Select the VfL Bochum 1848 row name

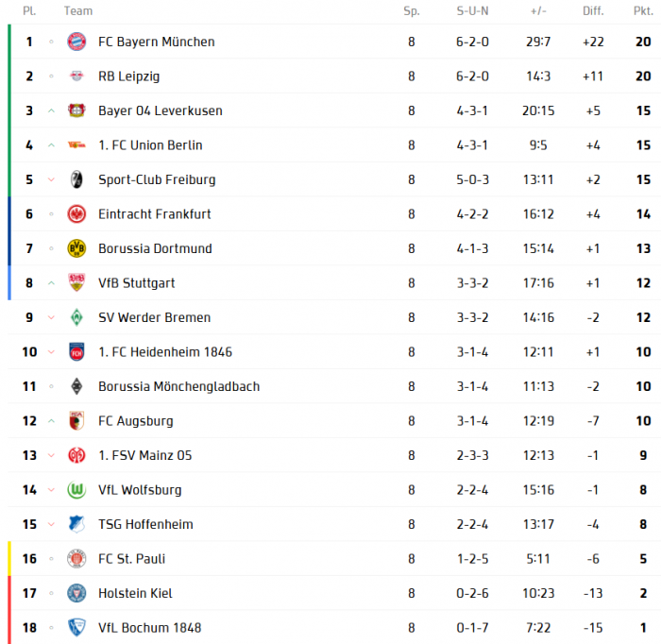[x=149, y=628]
